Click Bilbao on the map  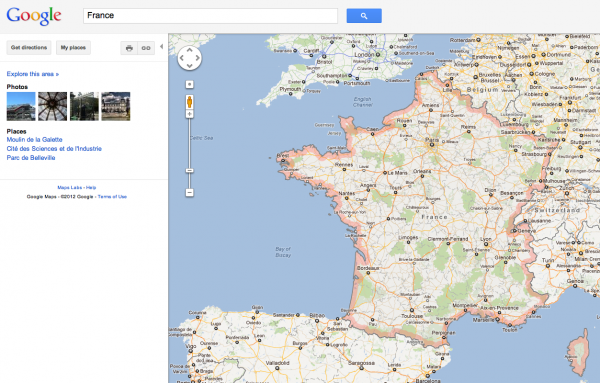click(x=317, y=316)
